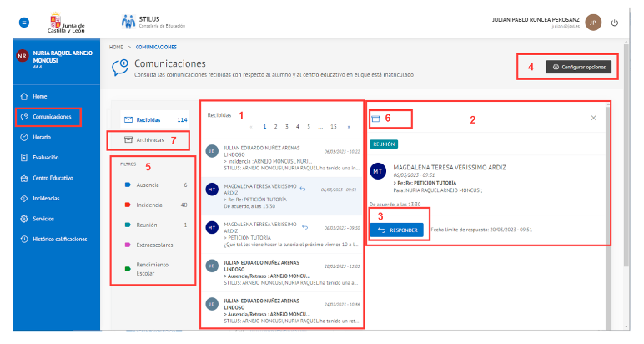The width and height of the screenshot is (644, 344).
Task: Go to previous page of messages
Action: [251, 127]
